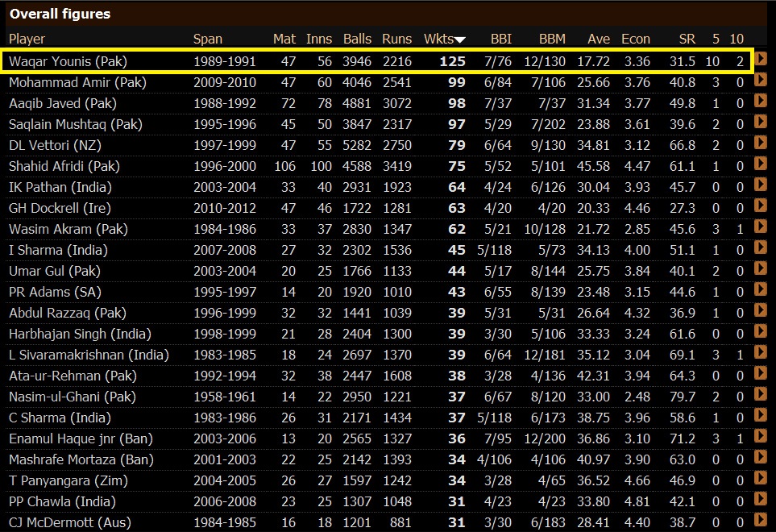Open PR Adams (SA) player link
The width and height of the screenshot is (776, 532).
pyautogui.click(x=55, y=292)
